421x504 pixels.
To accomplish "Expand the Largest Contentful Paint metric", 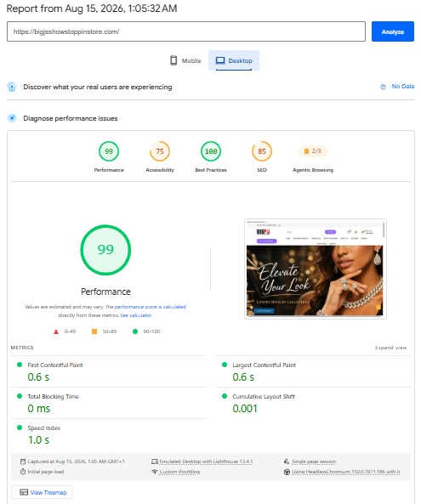I will tap(314, 371).
